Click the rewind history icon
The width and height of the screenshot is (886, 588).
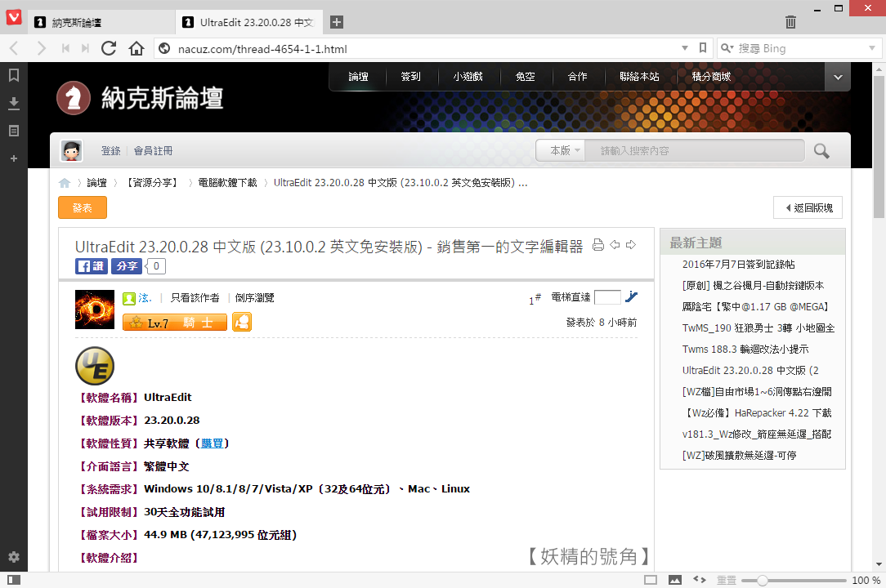pyautogui.click(x=65, y=48)
